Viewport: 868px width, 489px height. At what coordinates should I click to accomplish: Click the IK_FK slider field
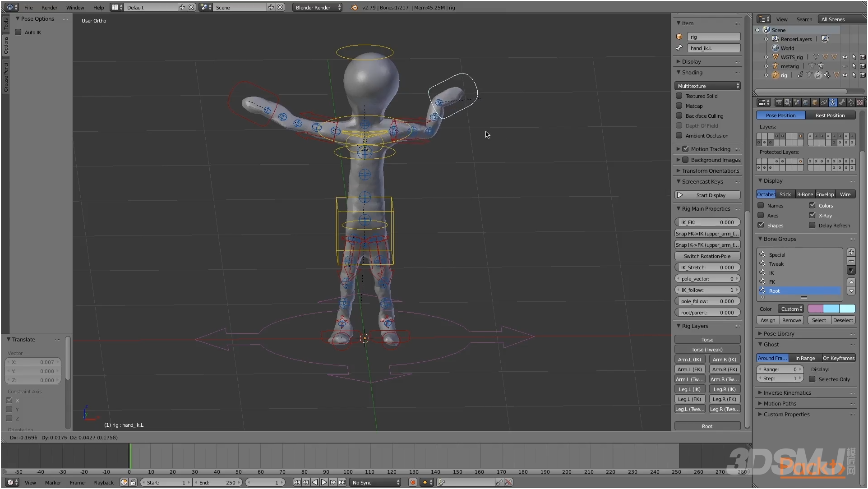(707, 222)
